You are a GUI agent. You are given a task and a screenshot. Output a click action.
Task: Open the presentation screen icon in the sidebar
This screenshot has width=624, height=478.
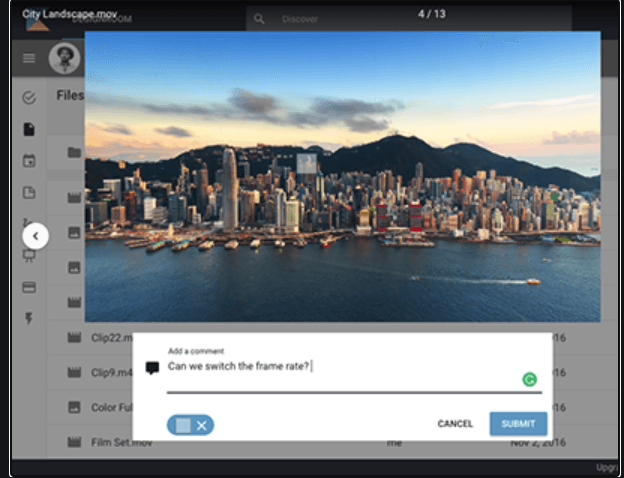[x=29, y=255]
